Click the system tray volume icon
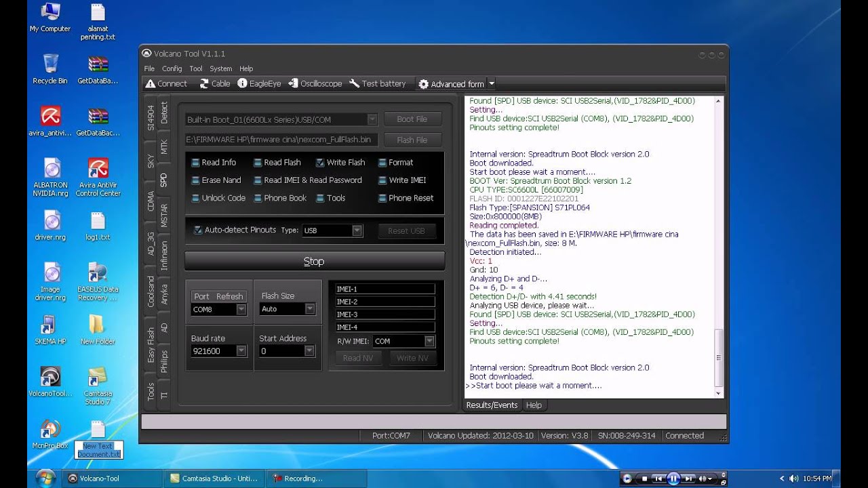 tap(793, 479)
